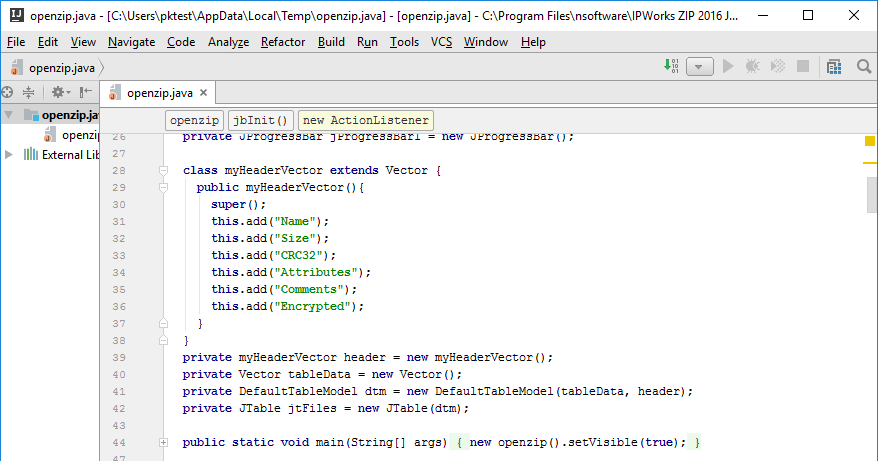The height and width of the screenshot is (461, 878).
Task: Open the Refactor menu
Action: point(283,42)
